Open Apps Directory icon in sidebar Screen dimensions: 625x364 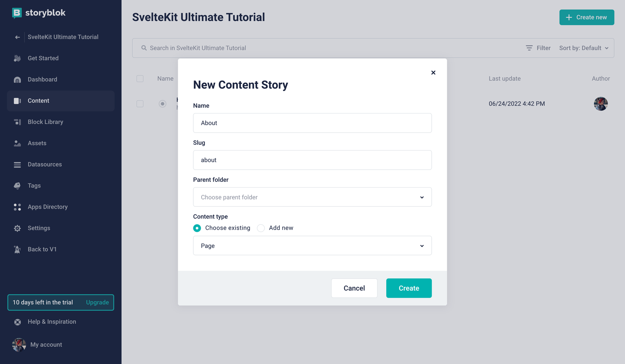[17, 207]
